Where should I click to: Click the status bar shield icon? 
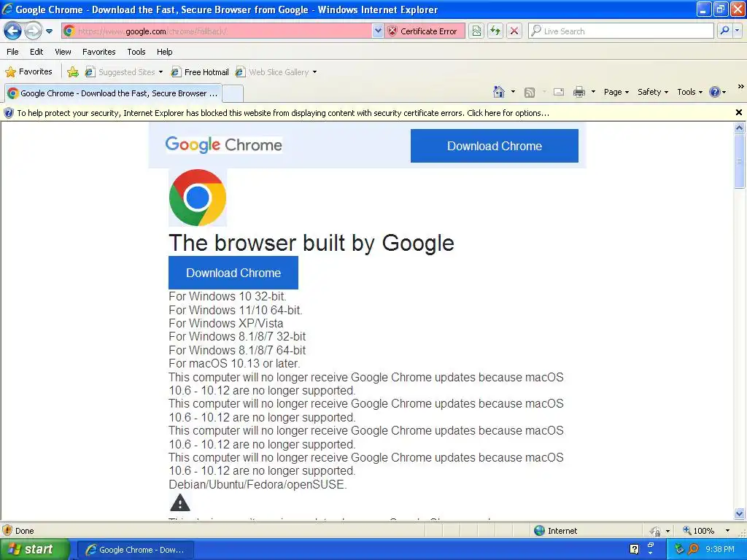(7, 531)
